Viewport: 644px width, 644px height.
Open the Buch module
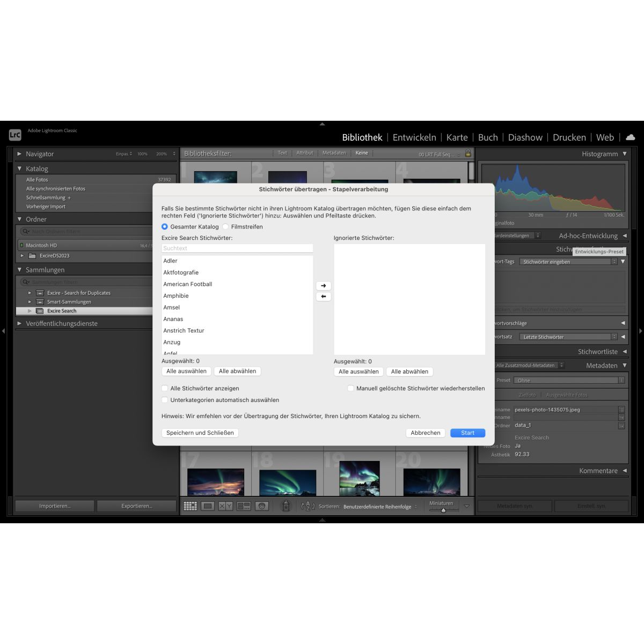[x=488, y=137]
